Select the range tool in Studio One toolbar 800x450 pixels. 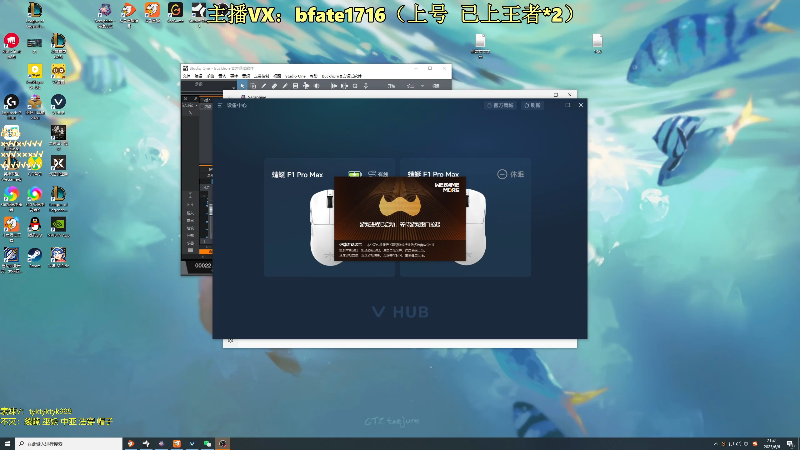(x=253, y=86)
